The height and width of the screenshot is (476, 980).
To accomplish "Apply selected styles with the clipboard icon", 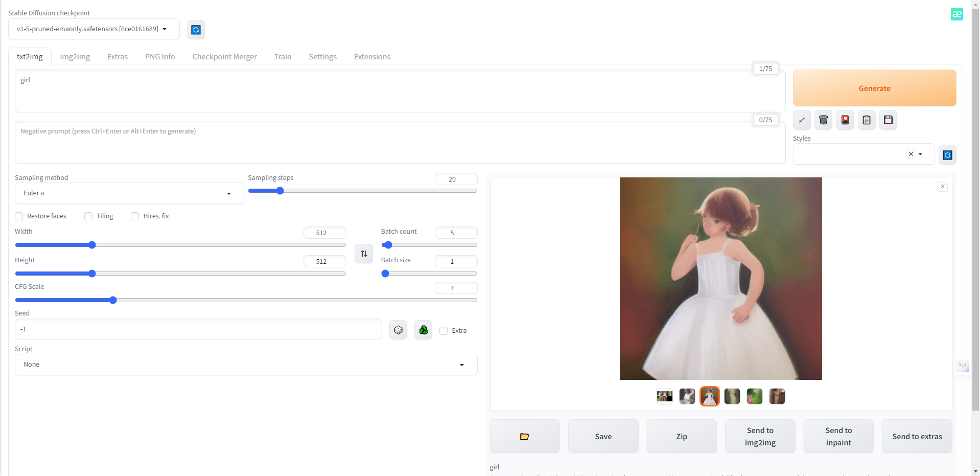I will click(867, 120).
